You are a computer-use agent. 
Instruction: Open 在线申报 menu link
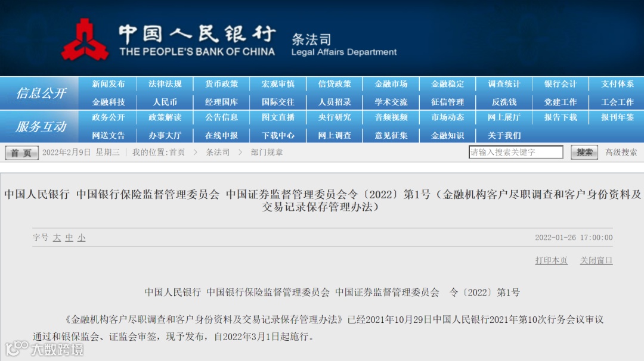point(221,135)
